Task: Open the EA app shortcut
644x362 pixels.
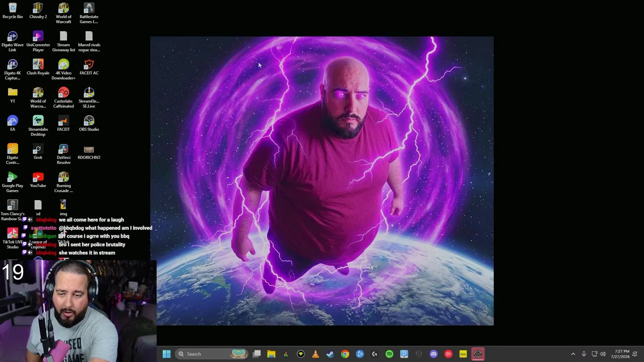Action: [13, 124]
